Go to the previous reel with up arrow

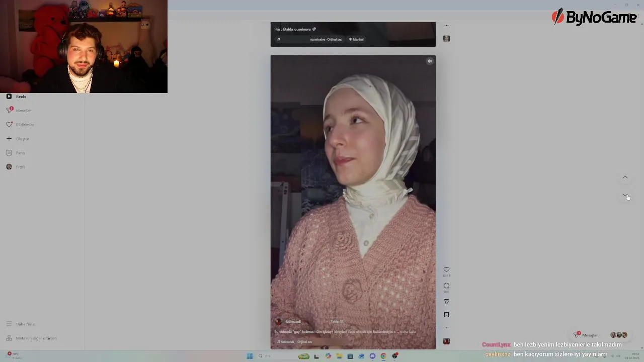[x=625, y=177]
